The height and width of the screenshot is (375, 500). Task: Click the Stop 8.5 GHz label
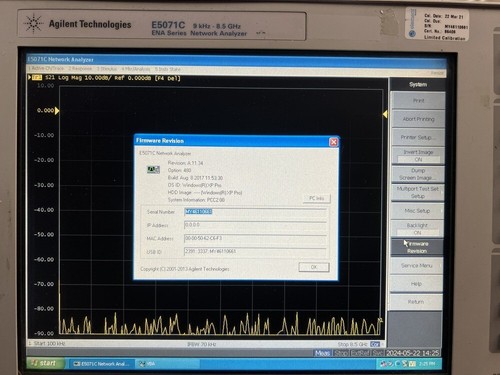click(x=352, y=344)
